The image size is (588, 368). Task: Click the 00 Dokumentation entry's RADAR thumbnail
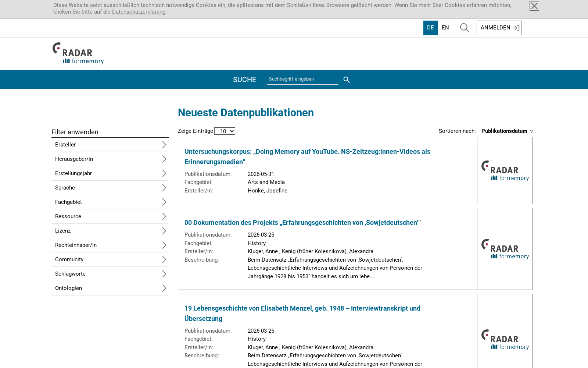505,249
